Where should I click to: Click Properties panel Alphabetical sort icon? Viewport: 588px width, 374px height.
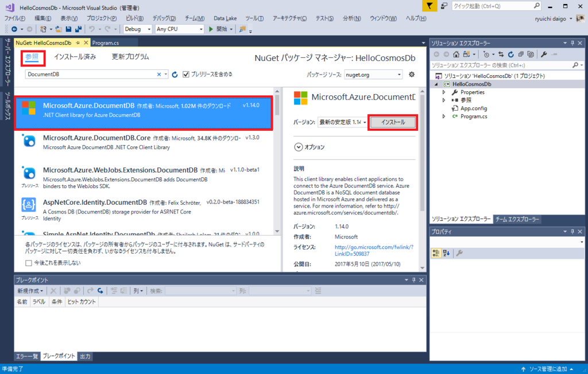click(x=446, y=253)
